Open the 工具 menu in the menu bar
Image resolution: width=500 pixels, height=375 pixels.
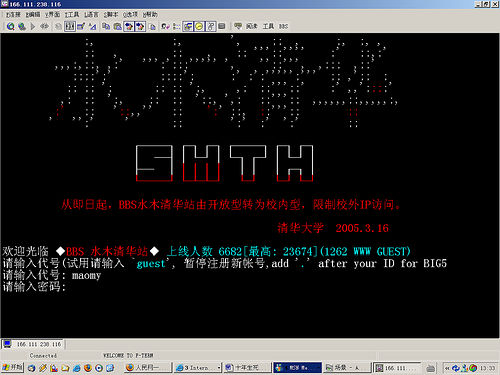[x=72, y=15]
